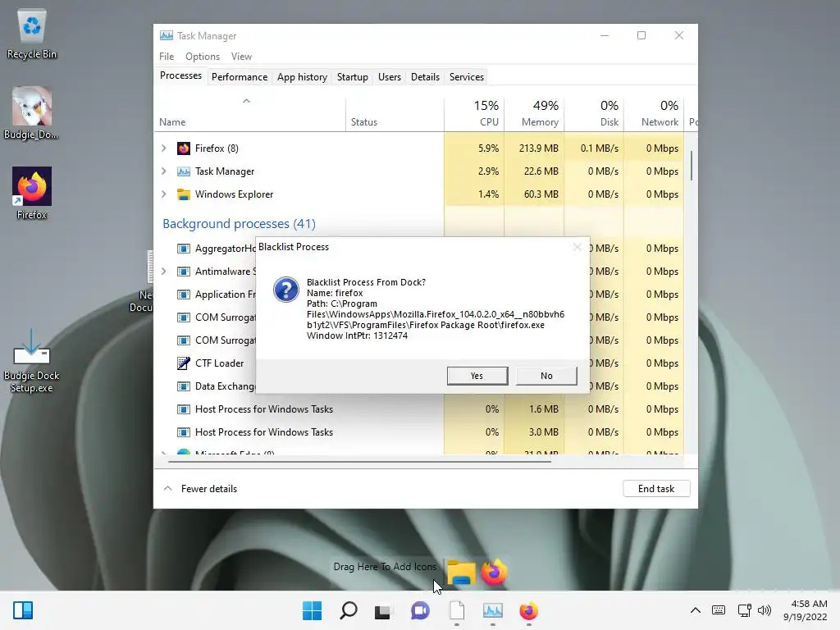840x630 pixels.
Task: Switch to the Users tab
Action: 390,77
